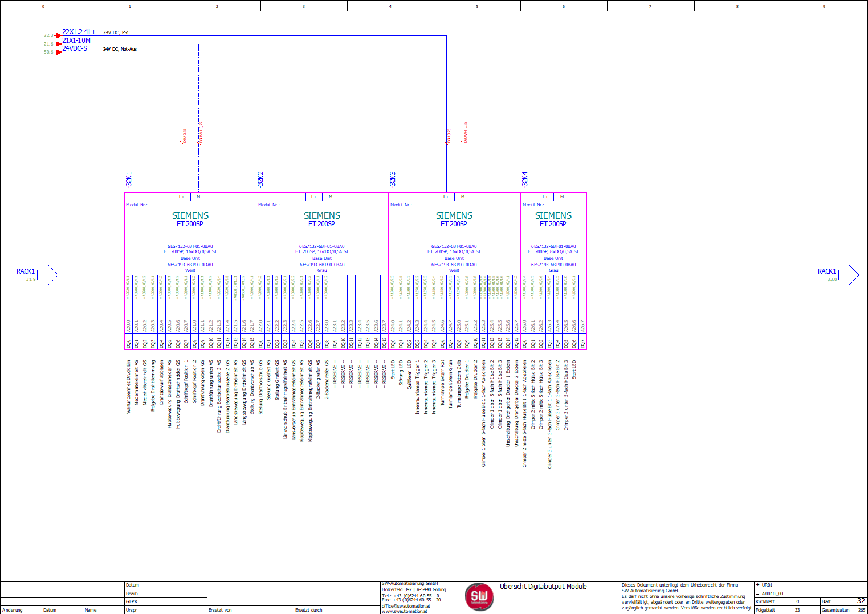Select the M terminal of module -32K2
The image size is (868, 614).
[331, 197]
